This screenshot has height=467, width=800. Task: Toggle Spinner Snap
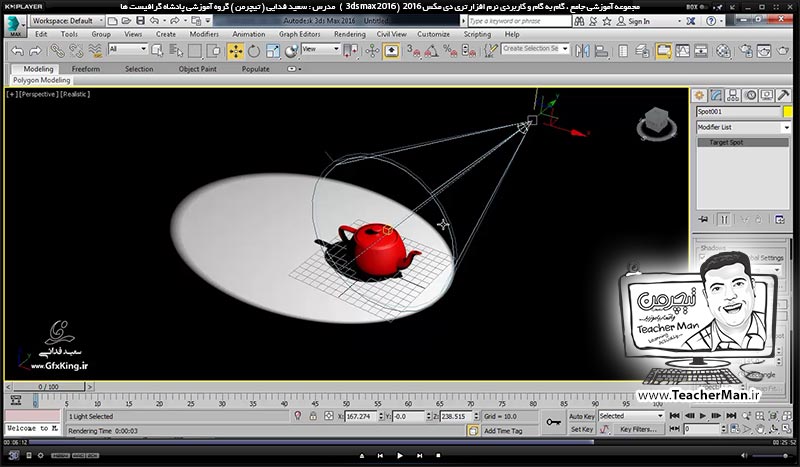[468, 51]
